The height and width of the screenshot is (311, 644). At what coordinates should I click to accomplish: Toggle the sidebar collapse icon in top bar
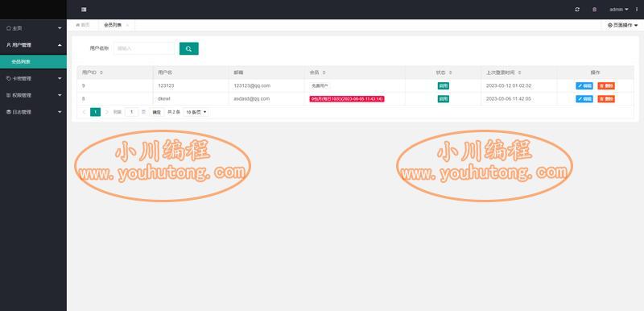(x=84, y=10)
